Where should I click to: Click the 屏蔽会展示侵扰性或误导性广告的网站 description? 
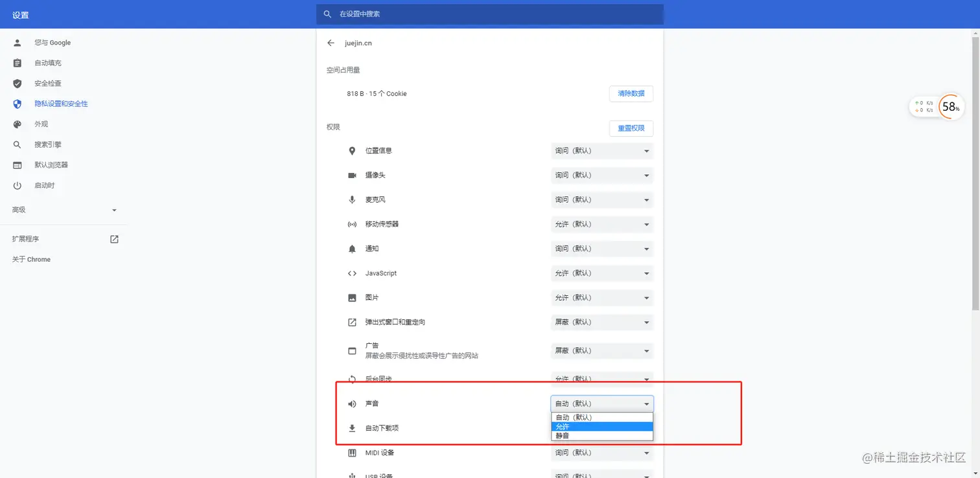(421, 356)
